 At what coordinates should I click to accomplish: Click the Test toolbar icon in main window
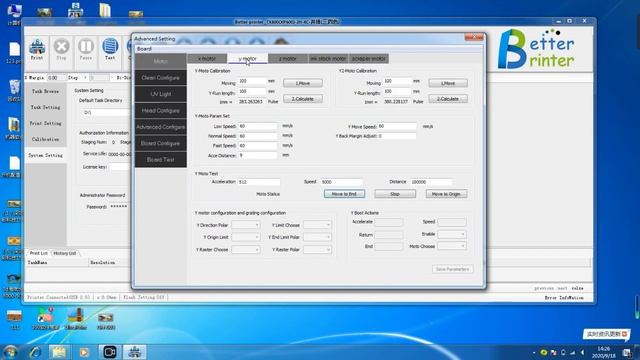point(110,49)
